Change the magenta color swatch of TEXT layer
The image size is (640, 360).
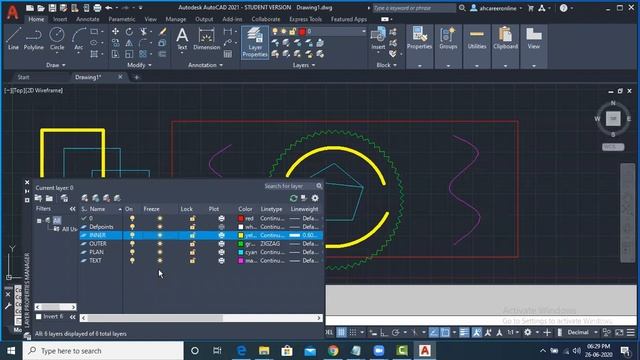[x=241, y=260]
